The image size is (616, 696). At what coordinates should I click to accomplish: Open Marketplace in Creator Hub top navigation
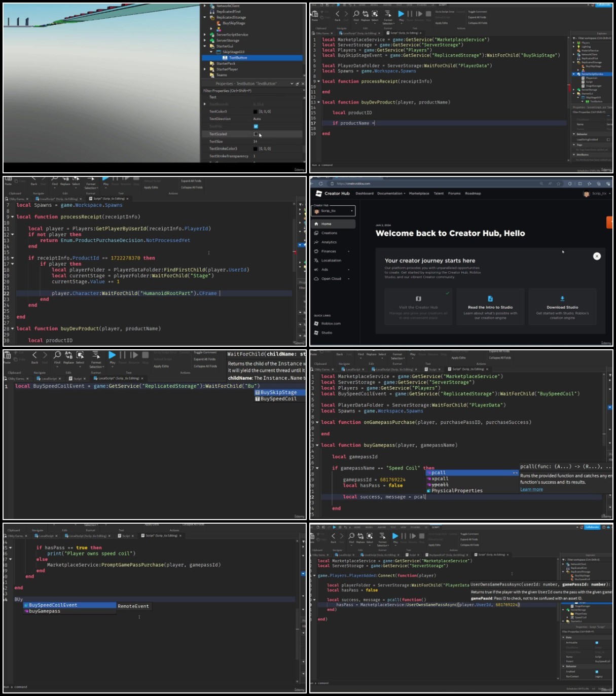coord(419,193)
